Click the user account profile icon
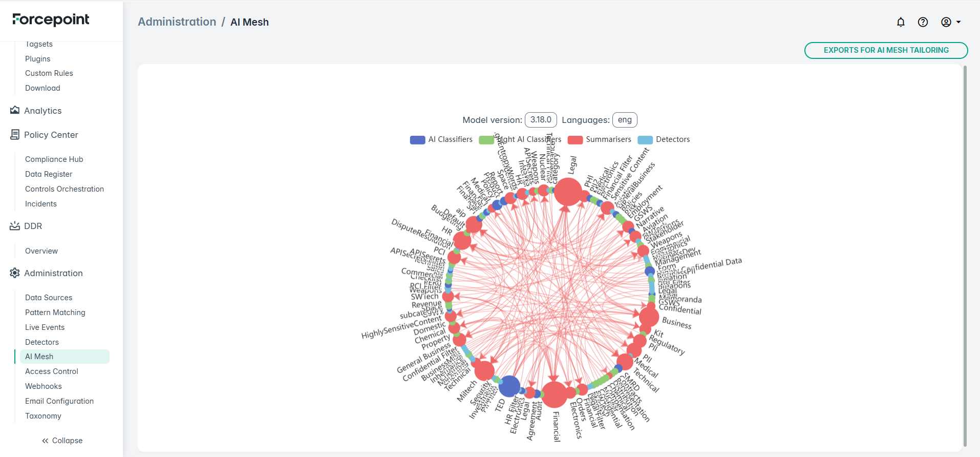Screen dimensions: 980x457 click(x=946, y=22)
